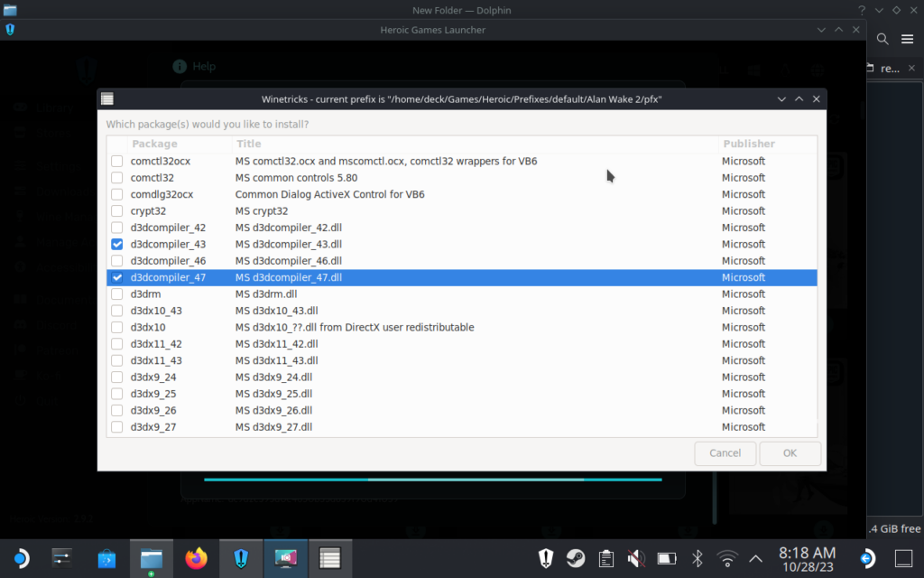924x578 pixels.
Task: Click the Dolphin folder icon in title bar
Action: coord(10,10)
